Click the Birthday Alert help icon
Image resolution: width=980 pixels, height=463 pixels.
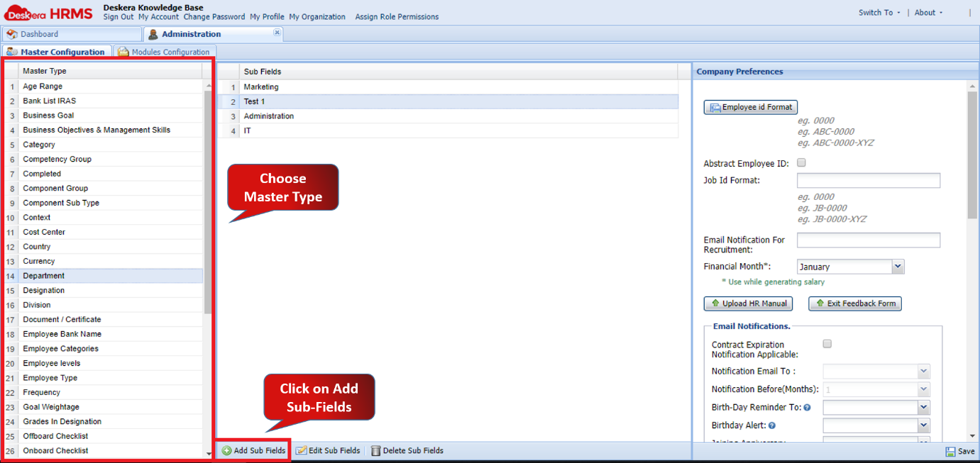point(771,425)
